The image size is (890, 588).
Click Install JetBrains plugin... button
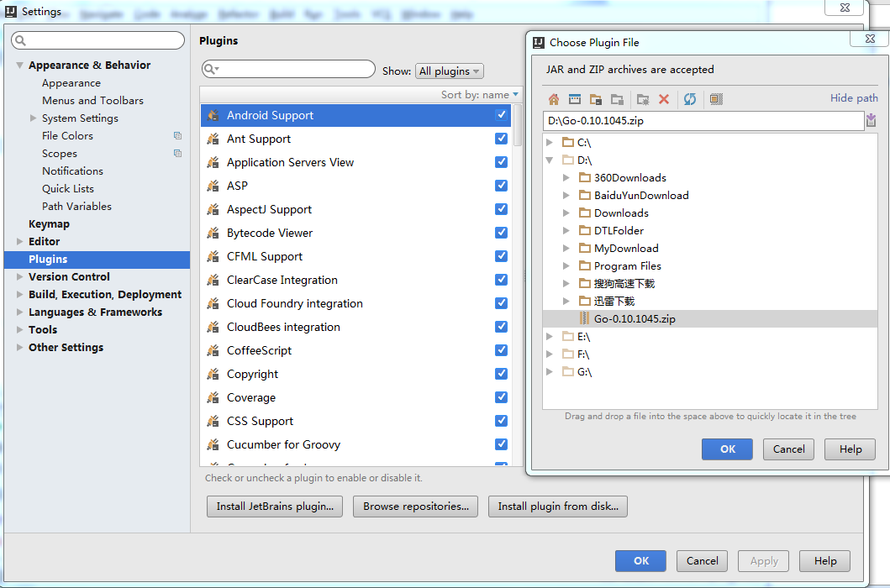[275, 507]
